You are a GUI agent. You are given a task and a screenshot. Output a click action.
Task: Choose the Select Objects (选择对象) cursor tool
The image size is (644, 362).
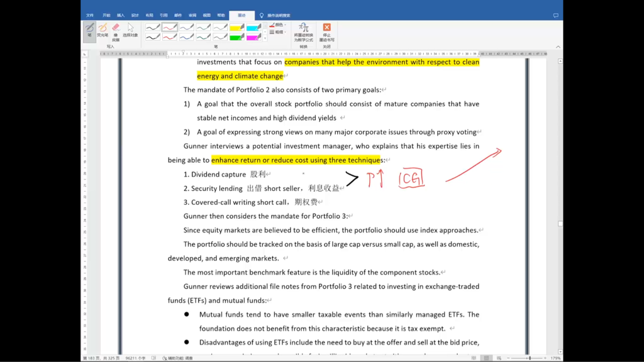[x=130, y=31]
